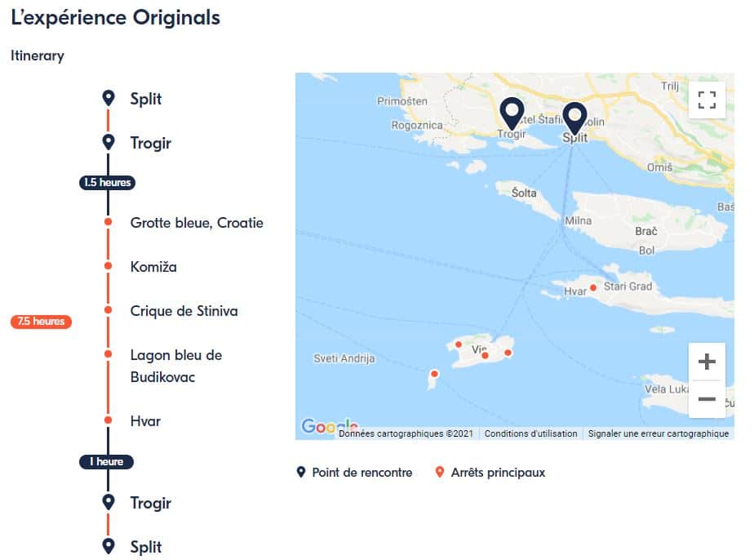The height and width of the screenshot is (560, 754).
Task: Click the Crique de Stiniva stop
Action: [184, 311]
